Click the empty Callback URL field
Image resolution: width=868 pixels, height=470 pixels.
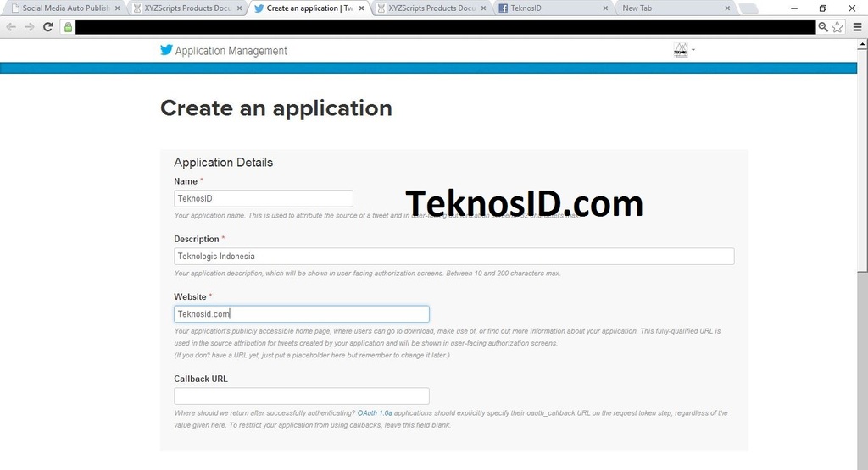302,396
